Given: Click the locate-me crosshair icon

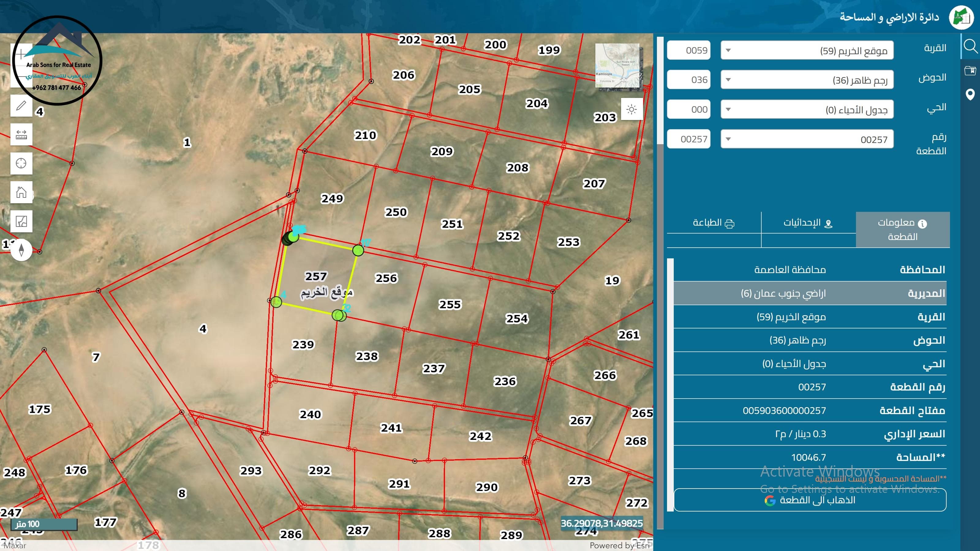Looking at the screenshot, I should tap(21, 163).
